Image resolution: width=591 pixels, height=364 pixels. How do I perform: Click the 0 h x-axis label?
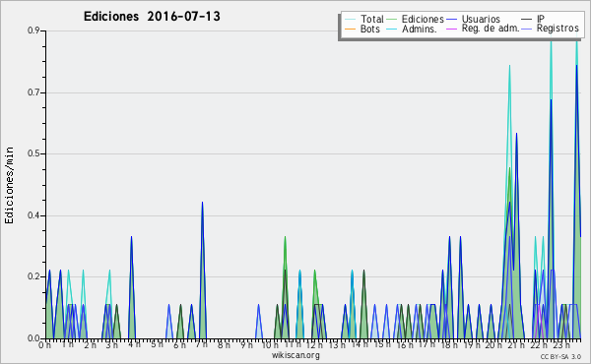(45, 345)
